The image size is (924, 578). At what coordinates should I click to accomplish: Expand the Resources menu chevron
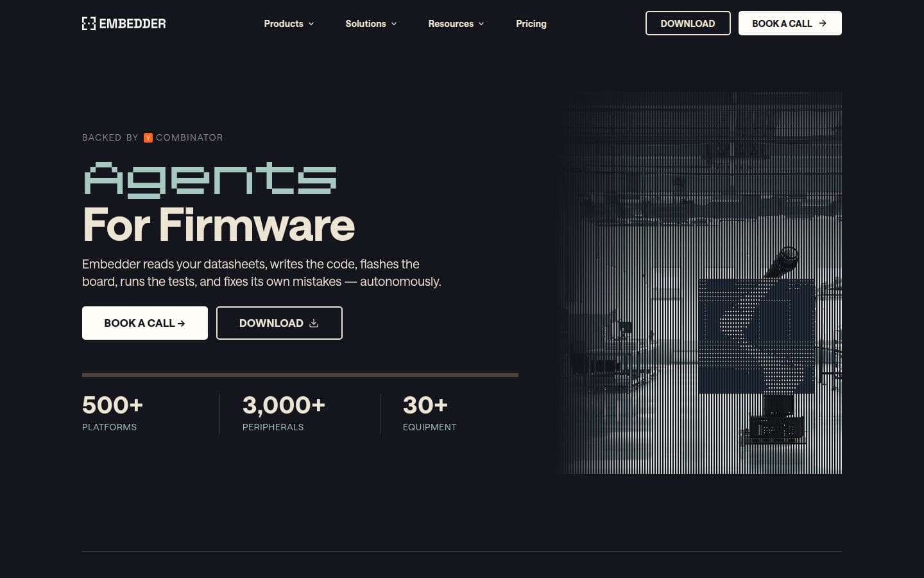pos(481,24)
